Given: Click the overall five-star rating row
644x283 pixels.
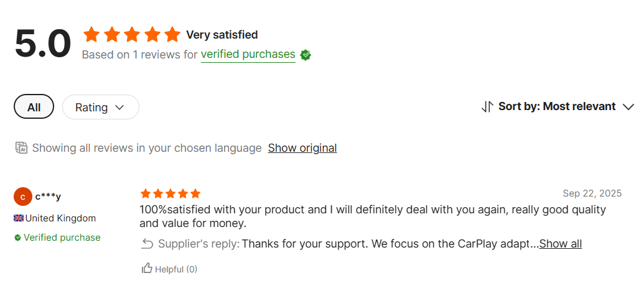Looking at the screenshot, I should click(131, 34).
